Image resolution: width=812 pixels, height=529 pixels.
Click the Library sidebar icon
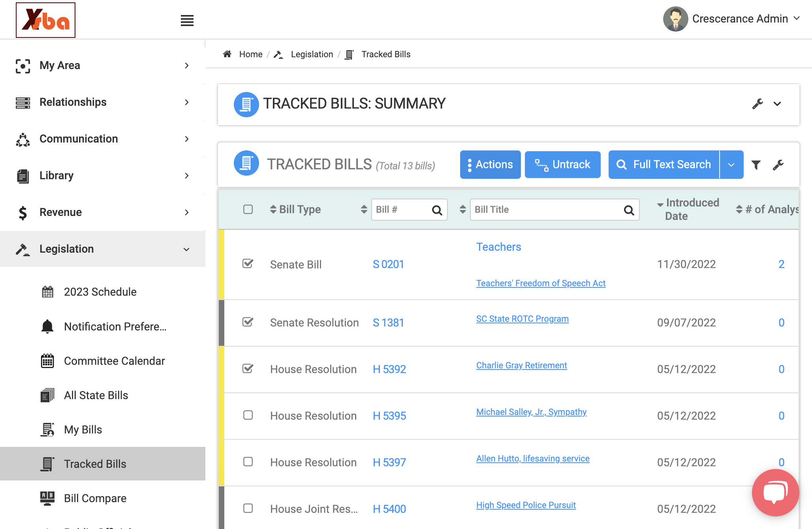click(23, 176)
